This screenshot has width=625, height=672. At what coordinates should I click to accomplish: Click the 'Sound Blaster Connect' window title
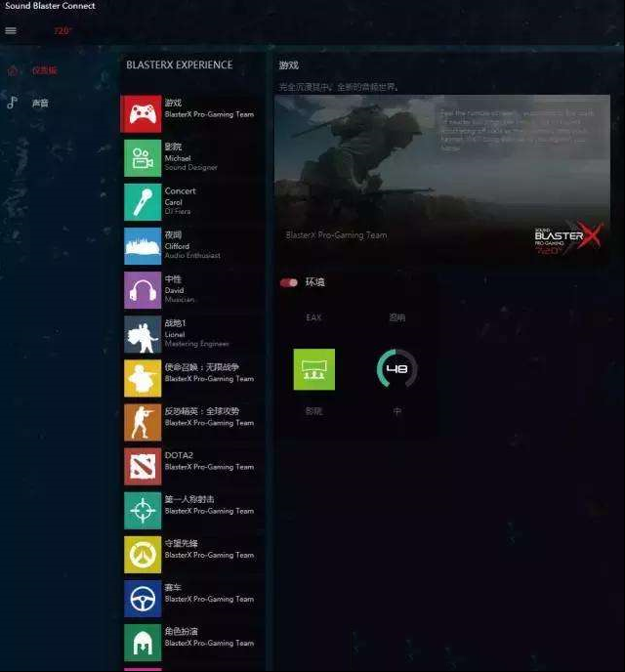coord(50,6)
